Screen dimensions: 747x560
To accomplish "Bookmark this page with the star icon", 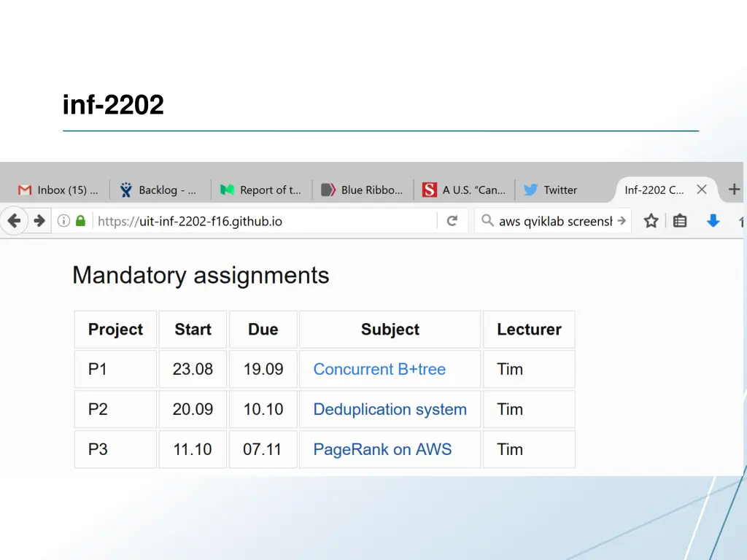I will [651, 221].
